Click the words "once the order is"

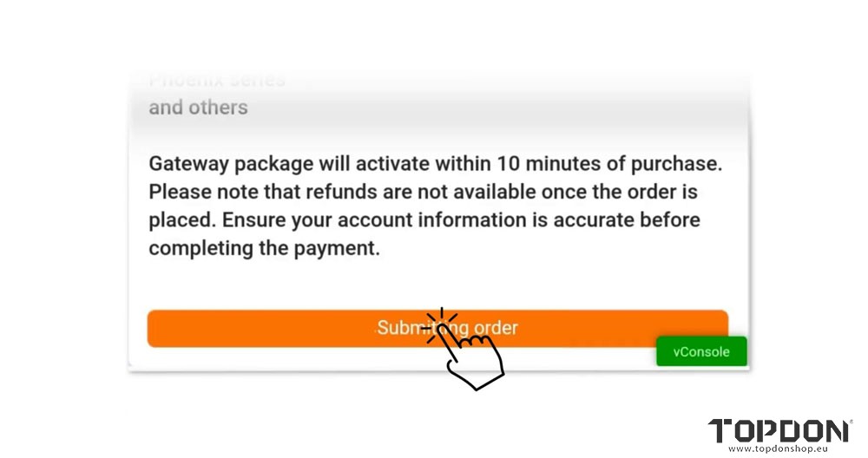[x=621, y=192]
